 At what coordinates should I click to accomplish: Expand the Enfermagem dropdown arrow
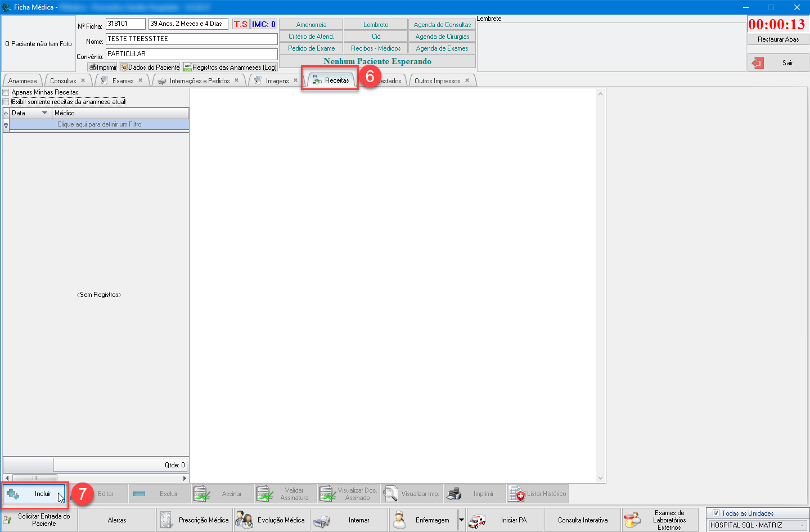coord(461,520)
